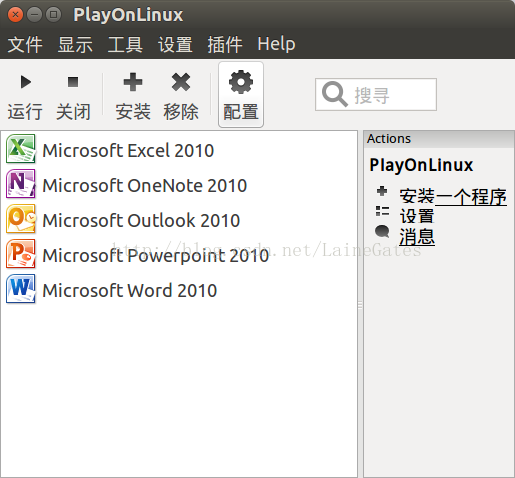Click into the 搜寻 search field
This screenshot has width=515, height=478.
tap(376, 94)
